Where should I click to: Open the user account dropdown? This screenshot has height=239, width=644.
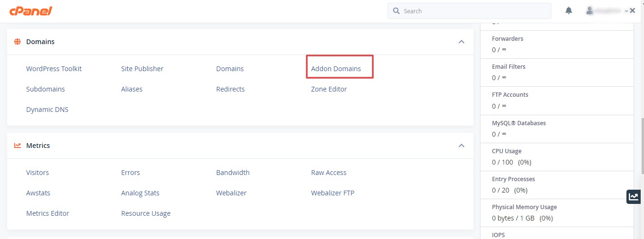point(607,11)
